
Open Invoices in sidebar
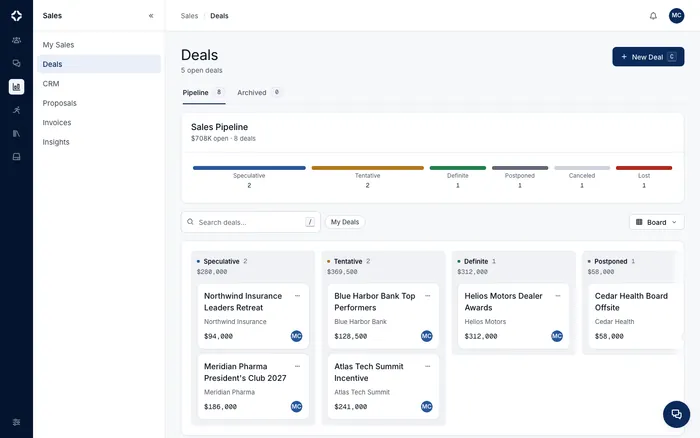[x=99, y=122]
